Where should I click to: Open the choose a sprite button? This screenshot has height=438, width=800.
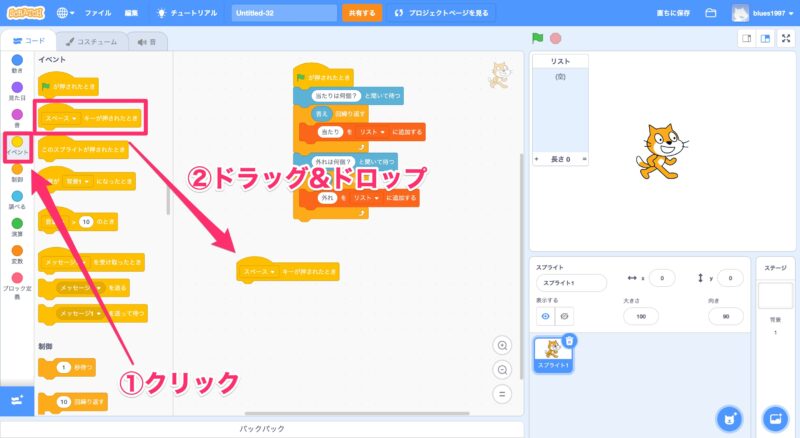pyautogui.click(x=730, y=417)
